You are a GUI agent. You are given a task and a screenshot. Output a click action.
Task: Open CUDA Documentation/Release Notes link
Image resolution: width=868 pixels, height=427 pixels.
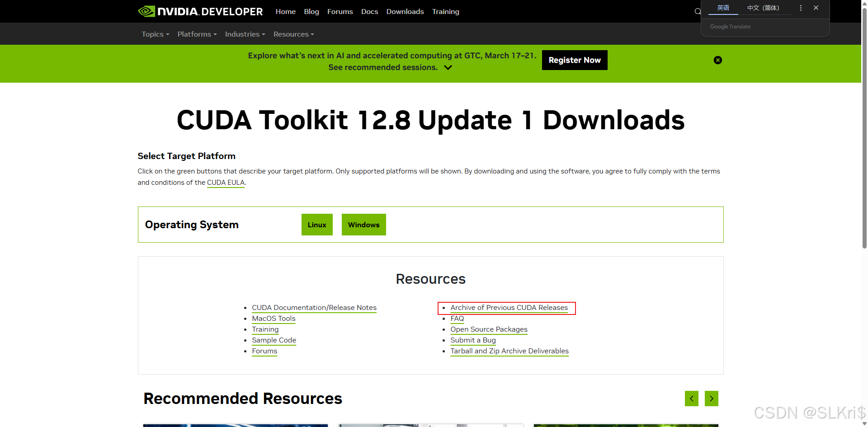tap(314, 308)
